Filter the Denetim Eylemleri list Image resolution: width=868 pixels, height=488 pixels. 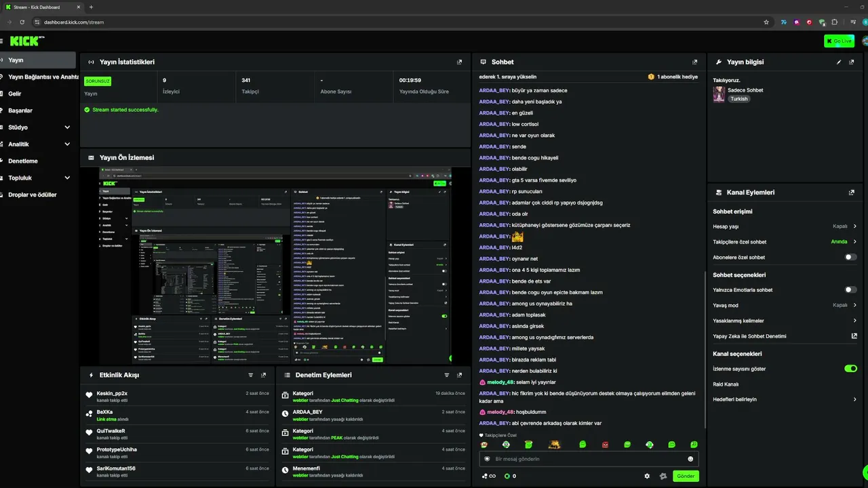tap(446, 375)
